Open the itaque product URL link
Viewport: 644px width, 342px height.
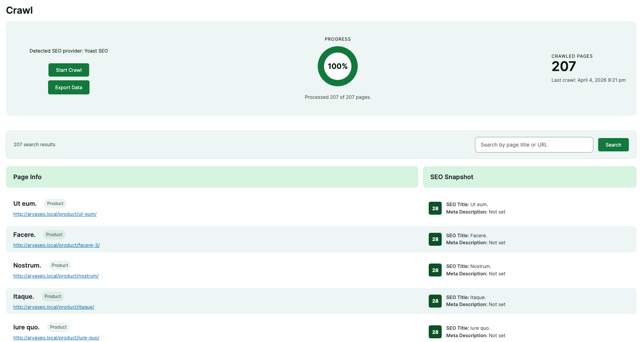coord(54,307)
